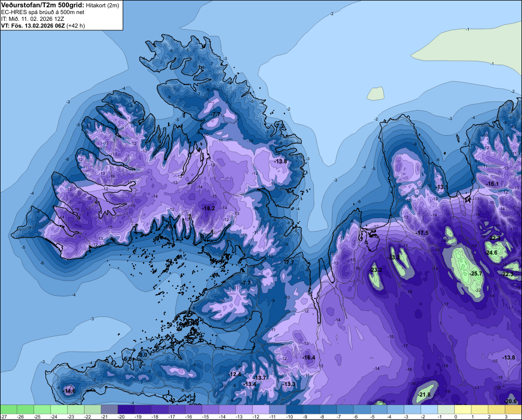The image size is (522, 420).
Task: Pick the pale yellow legend swatch right of 0
Action: pyautogui.click(x=462, y=410)
